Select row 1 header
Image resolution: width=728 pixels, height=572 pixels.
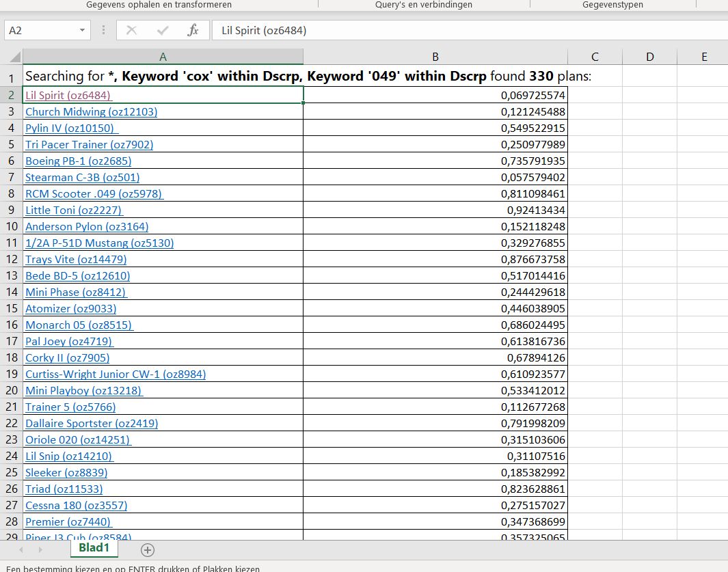coord(11,77)
